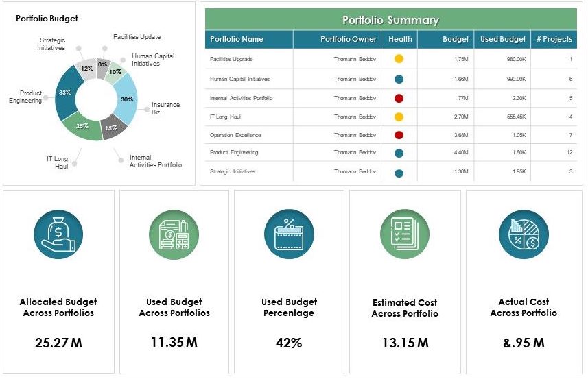Click the # Projects column header

tap(554, 39)
